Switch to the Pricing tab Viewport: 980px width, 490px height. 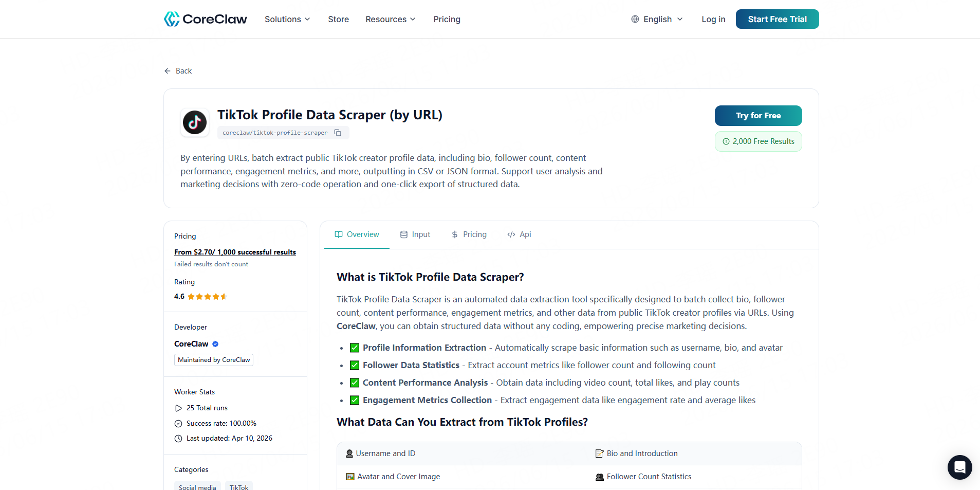469,234
